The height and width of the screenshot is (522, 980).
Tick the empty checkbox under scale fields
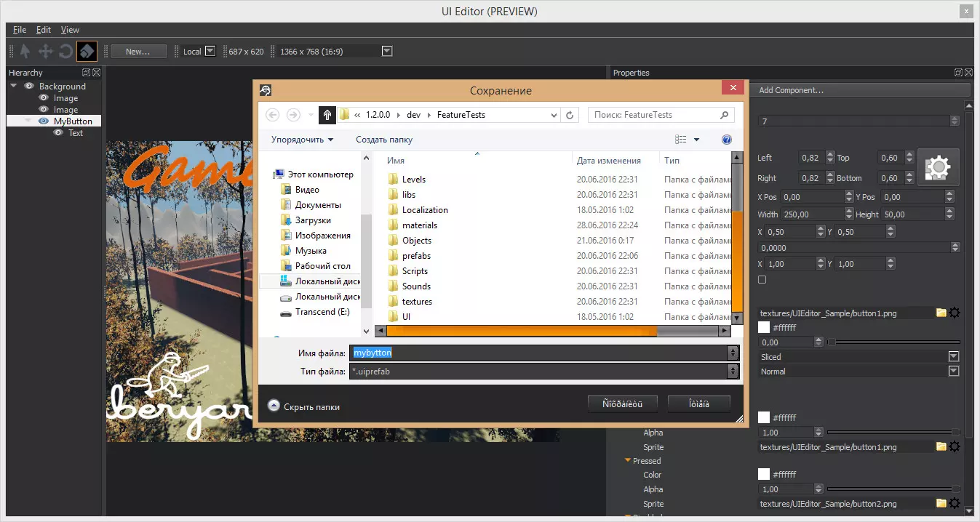point(762,279)
